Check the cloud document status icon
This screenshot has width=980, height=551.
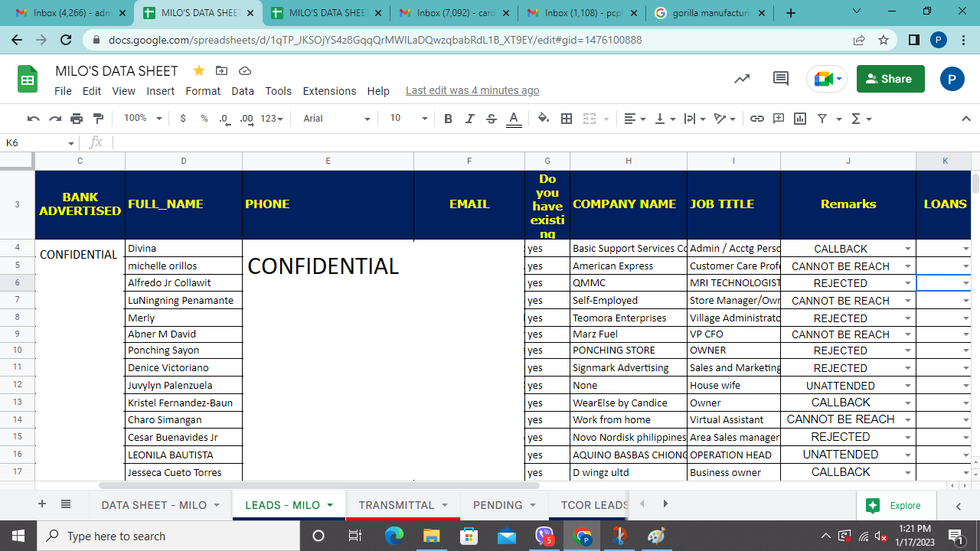coord(245,71)
